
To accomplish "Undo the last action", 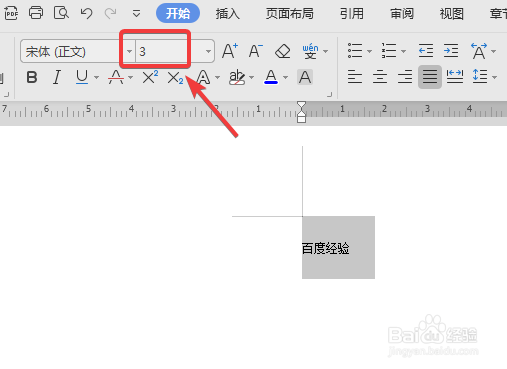I will pyautogui.click(x=86, y=13).
